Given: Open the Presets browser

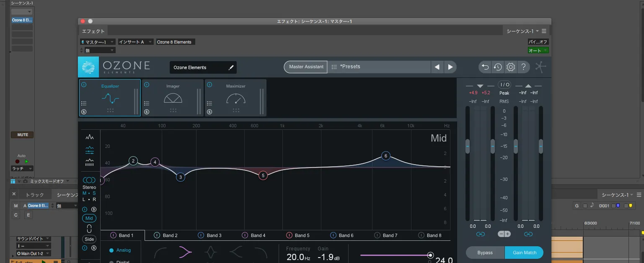Looking at the screenshot, I should [x=379, y=67].
